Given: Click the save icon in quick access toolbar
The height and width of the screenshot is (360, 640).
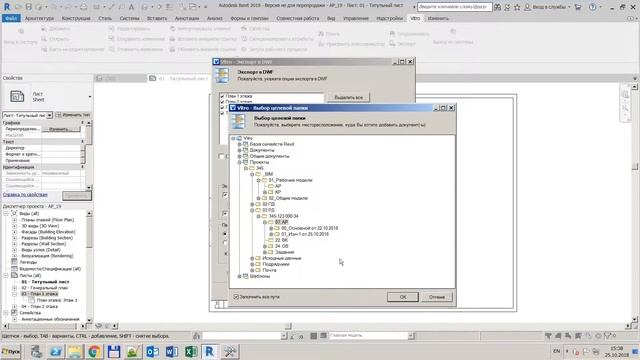Looking at the screenshot, I should tap(29, 7).
